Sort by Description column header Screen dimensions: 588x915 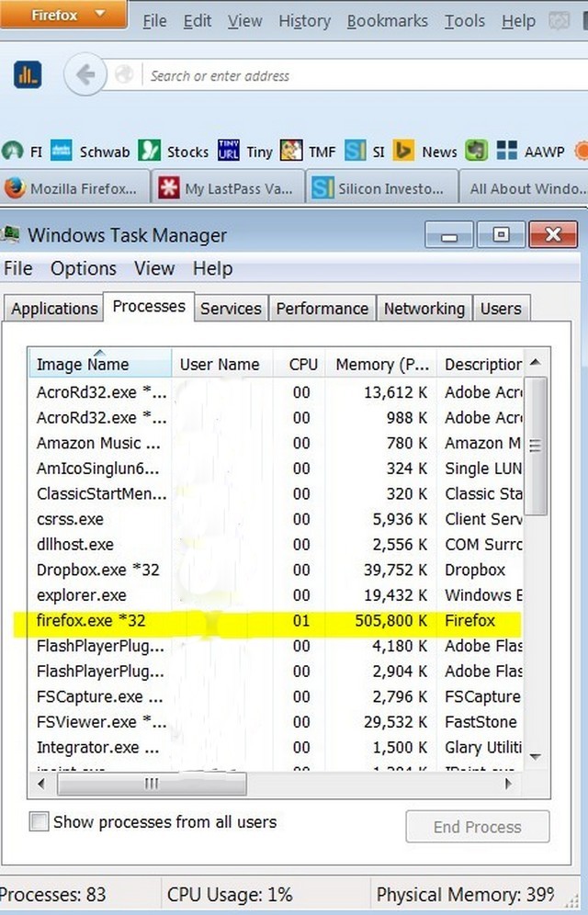[481, 364]
